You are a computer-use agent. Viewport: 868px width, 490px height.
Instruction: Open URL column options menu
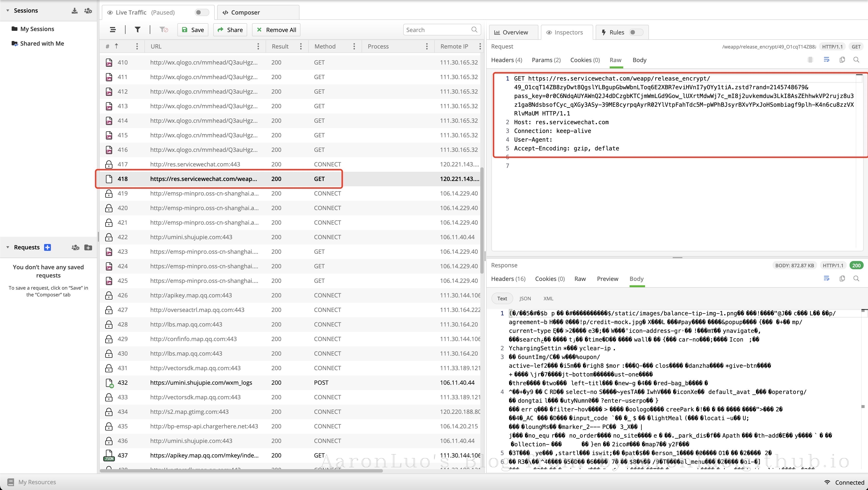coord(258,47)
